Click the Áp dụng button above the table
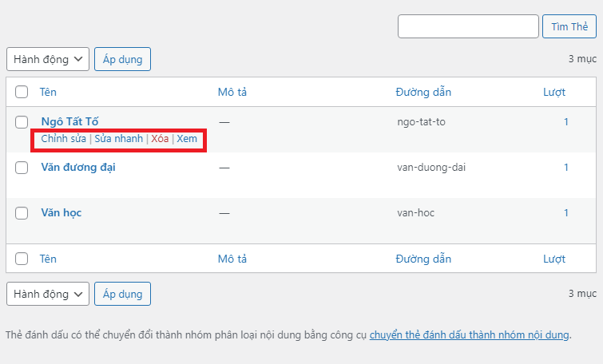603x364 pixels. click(x=122, y=59)
